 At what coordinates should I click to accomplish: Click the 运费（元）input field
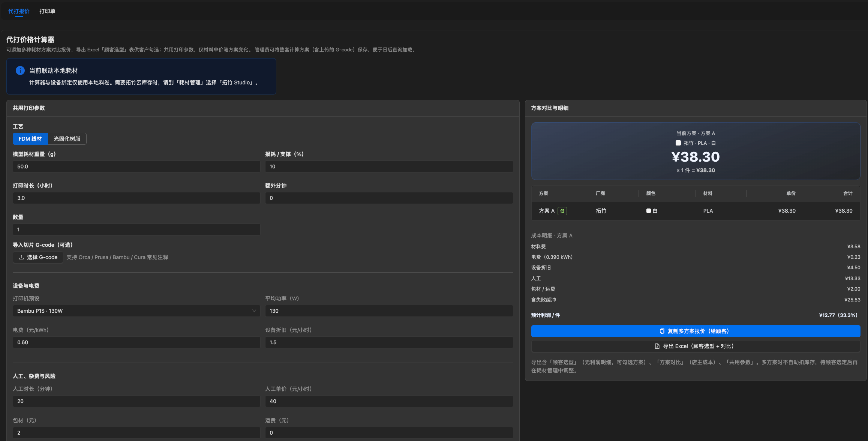click(x=389, y=433)
